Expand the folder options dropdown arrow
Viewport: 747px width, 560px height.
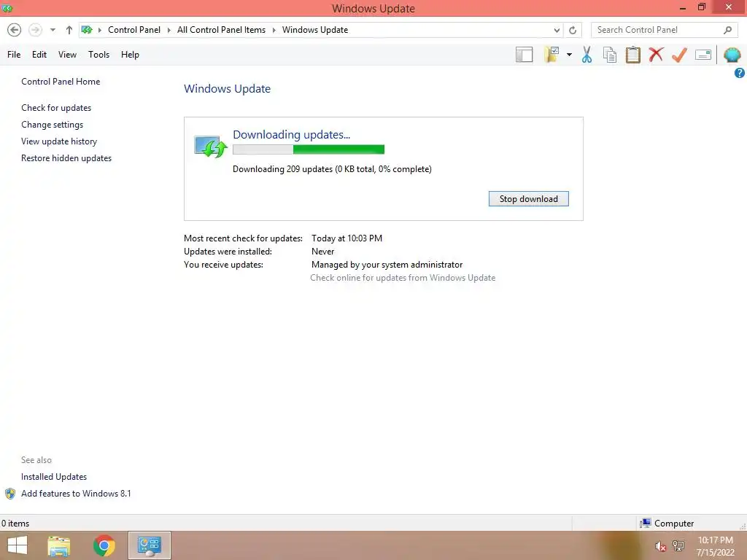569,55
